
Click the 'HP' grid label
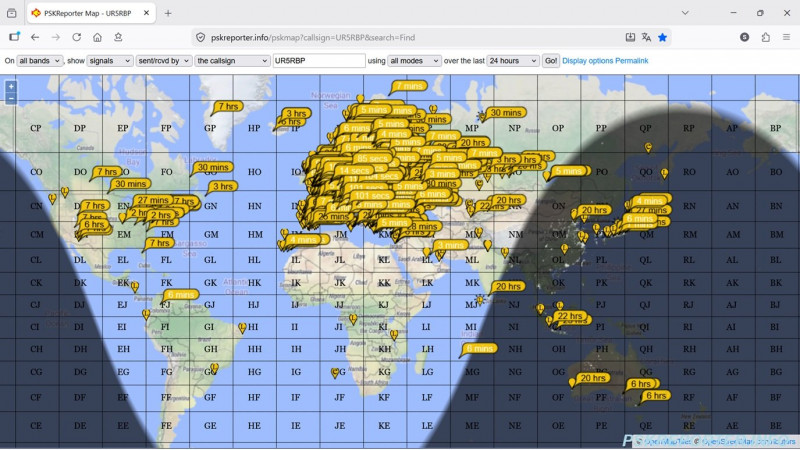(x=254, y=128)
